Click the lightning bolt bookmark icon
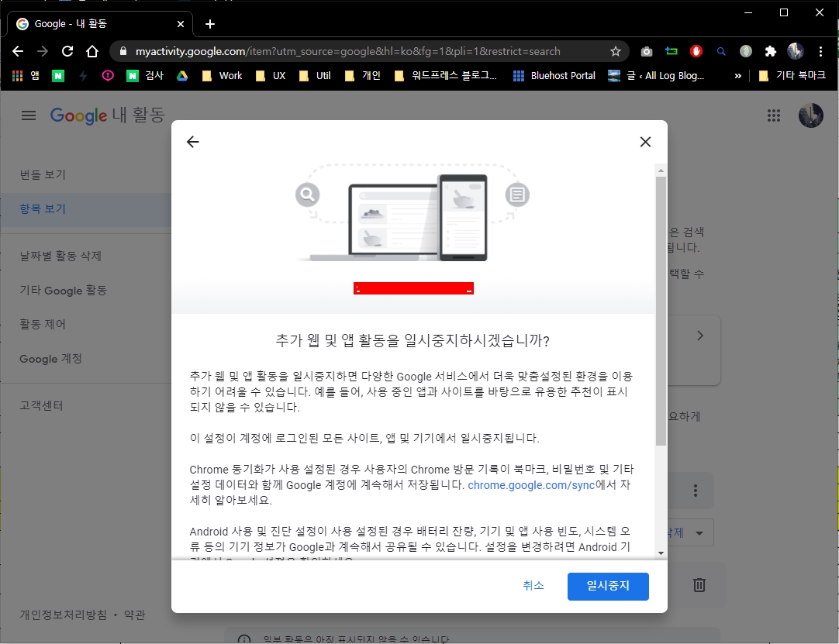839x644 pixels. (83, 76)
